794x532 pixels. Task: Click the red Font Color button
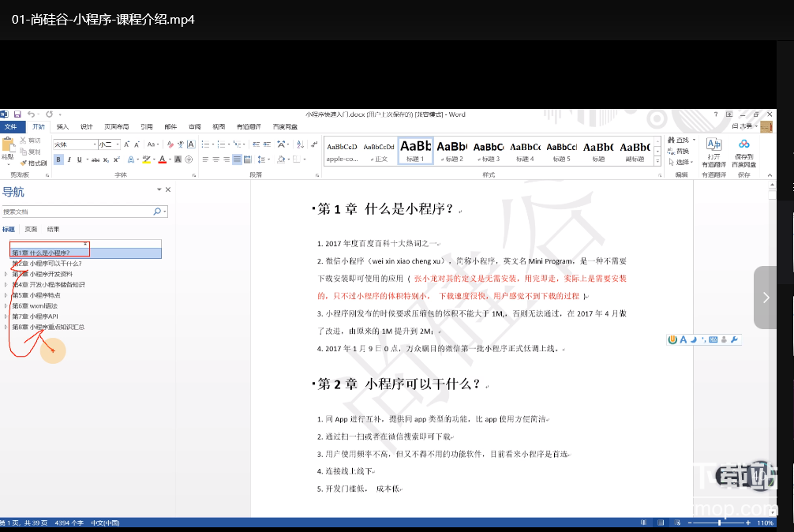(x=162, y=159)
